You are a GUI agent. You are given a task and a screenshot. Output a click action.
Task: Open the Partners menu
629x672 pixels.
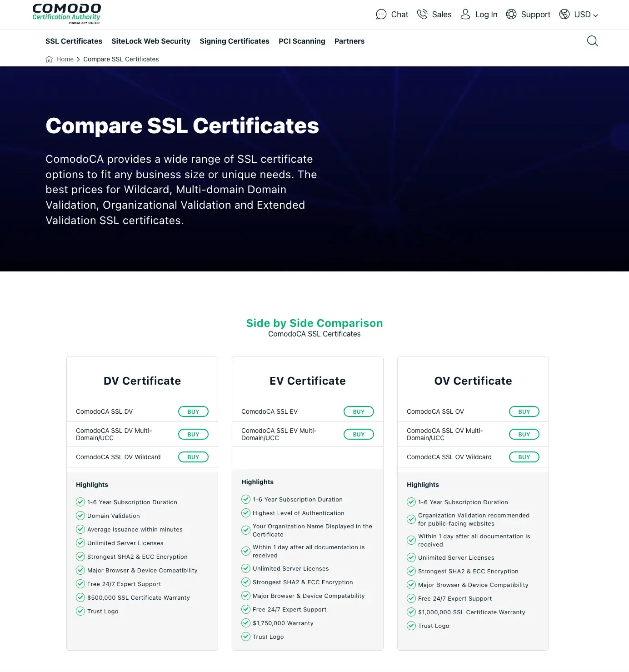tap(349, 41)
